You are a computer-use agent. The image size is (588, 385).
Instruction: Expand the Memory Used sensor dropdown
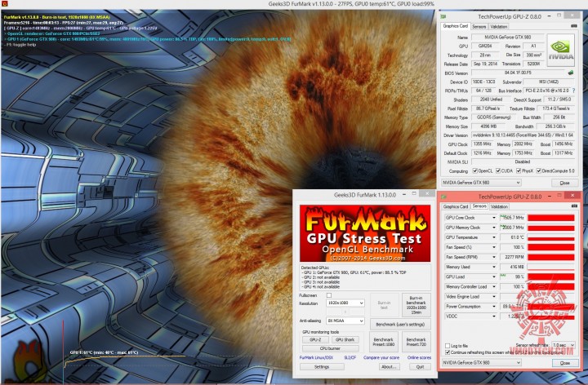pyautogui.click(x=494, y=267)
